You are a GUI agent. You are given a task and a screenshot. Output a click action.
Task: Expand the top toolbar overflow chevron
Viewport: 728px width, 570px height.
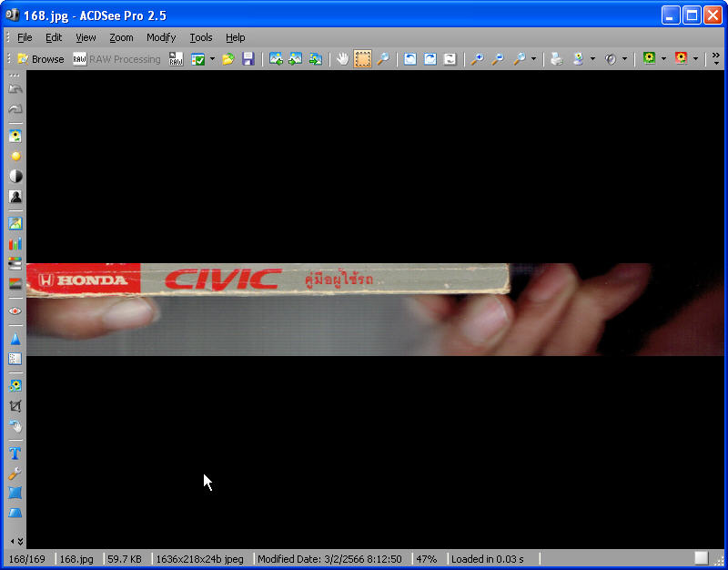click(x=716, y=58)
